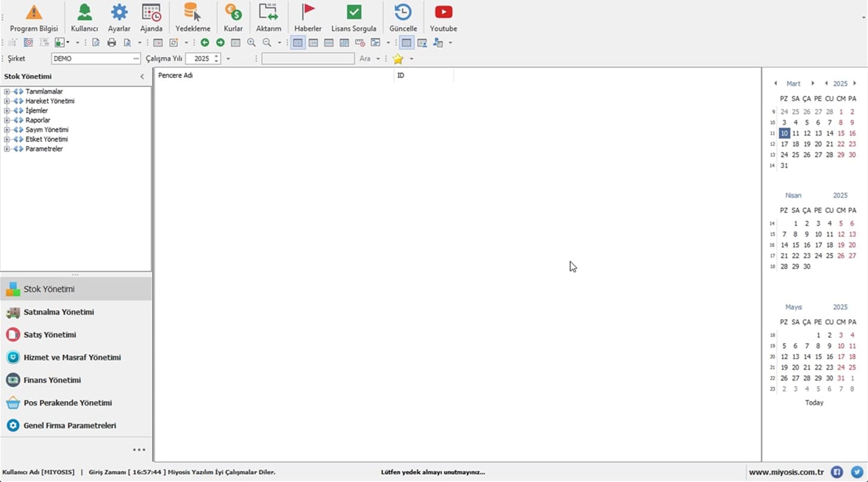Screen dimensions: 868x482
Task: Click the Güncelle update icon
Action: 403,13
